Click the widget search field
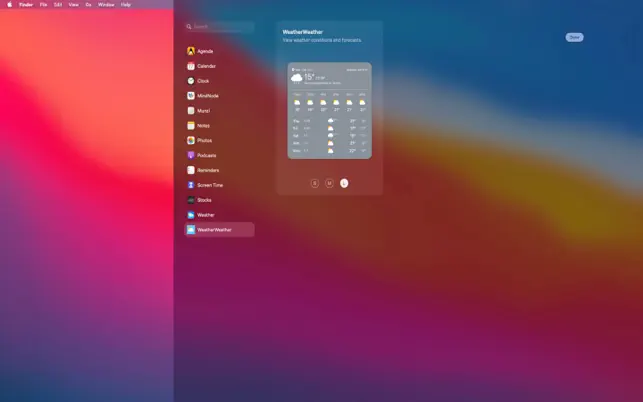 pos(220,27)
